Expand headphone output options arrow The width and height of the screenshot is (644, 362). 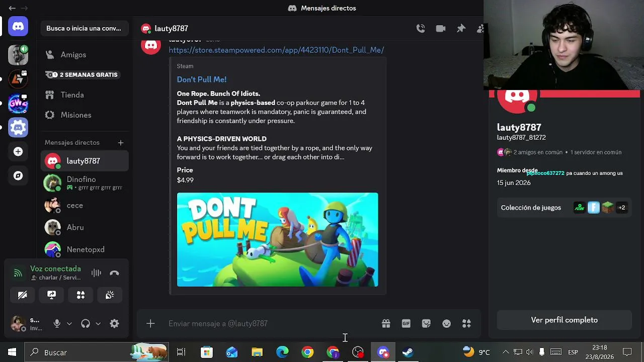[98, 324]
